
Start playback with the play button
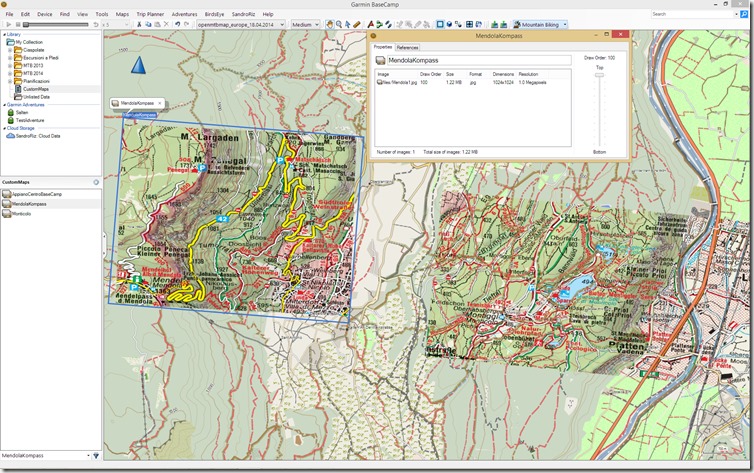[x=9, y=24]
